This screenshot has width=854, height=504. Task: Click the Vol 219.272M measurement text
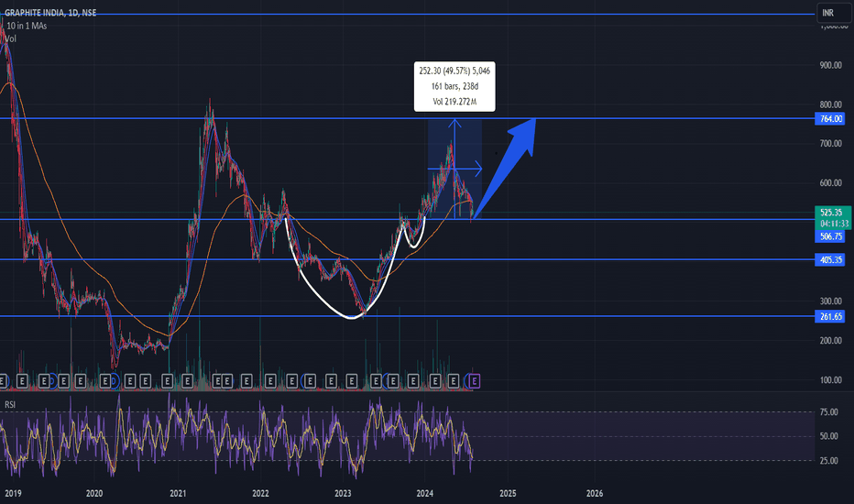[454, 102]
